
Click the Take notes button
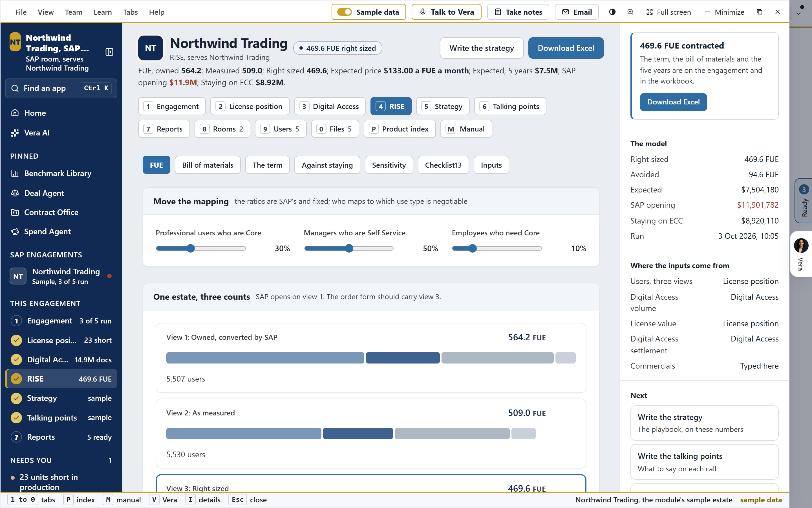518,12
